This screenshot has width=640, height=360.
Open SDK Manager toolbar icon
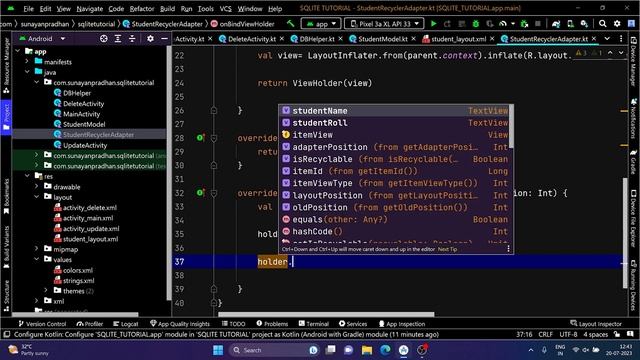pyautogui.click(x=584, y=24)
